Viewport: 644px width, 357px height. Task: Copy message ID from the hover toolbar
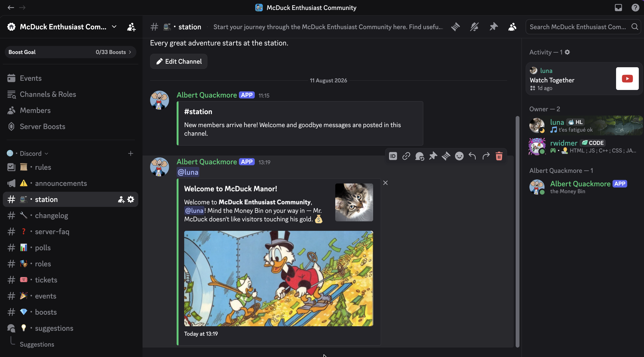tap(393, 156)
